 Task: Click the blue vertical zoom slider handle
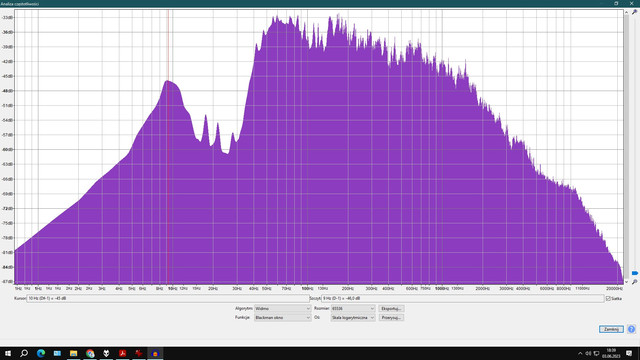click(x=635, y=273)
